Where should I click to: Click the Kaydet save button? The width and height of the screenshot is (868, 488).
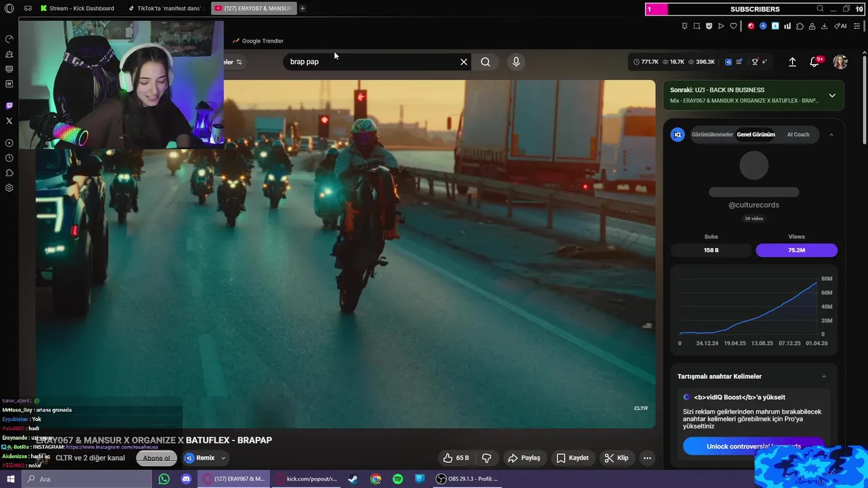(572, 458)
